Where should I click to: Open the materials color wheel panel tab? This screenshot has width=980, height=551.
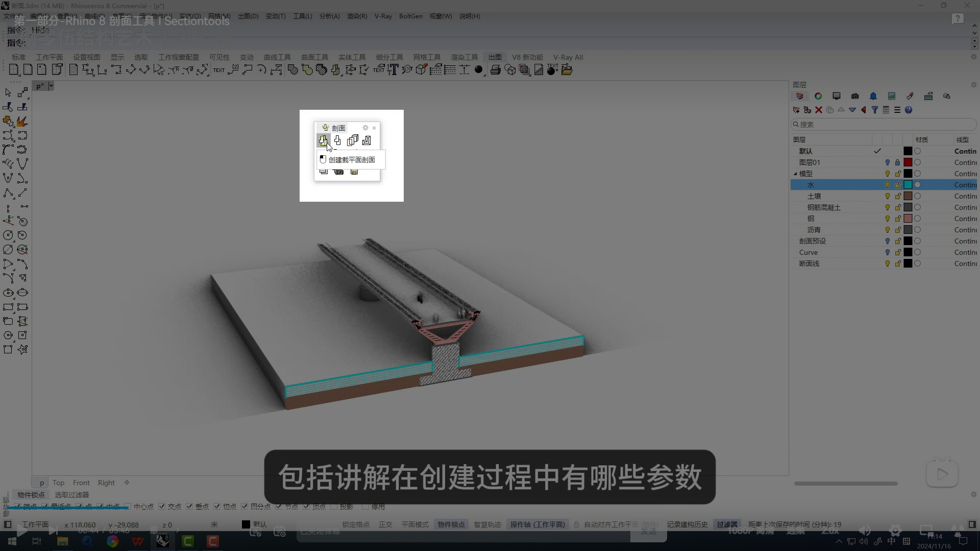pyautogui.click(x=818, y=96)
